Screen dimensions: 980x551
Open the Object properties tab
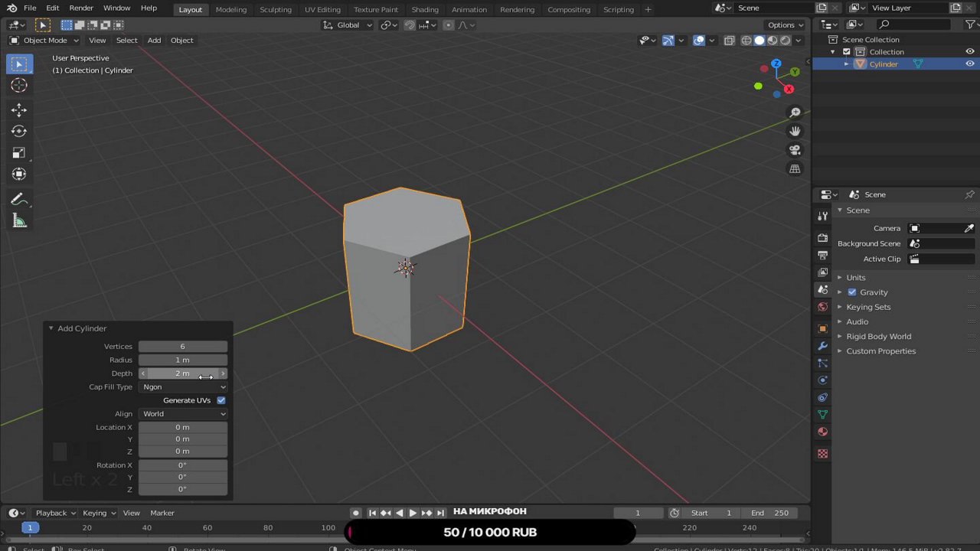[x=822, y=328]
